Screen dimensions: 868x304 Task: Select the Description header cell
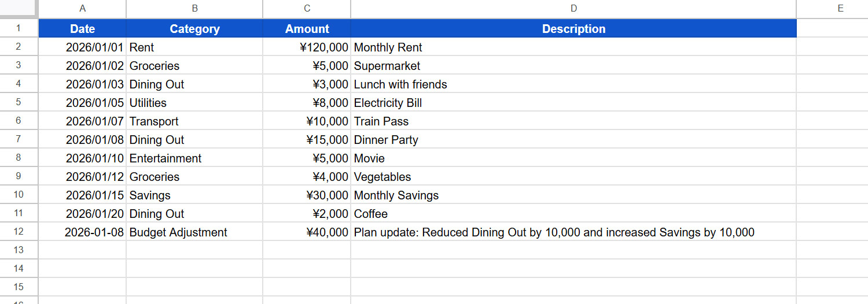(x=573, y=28)
